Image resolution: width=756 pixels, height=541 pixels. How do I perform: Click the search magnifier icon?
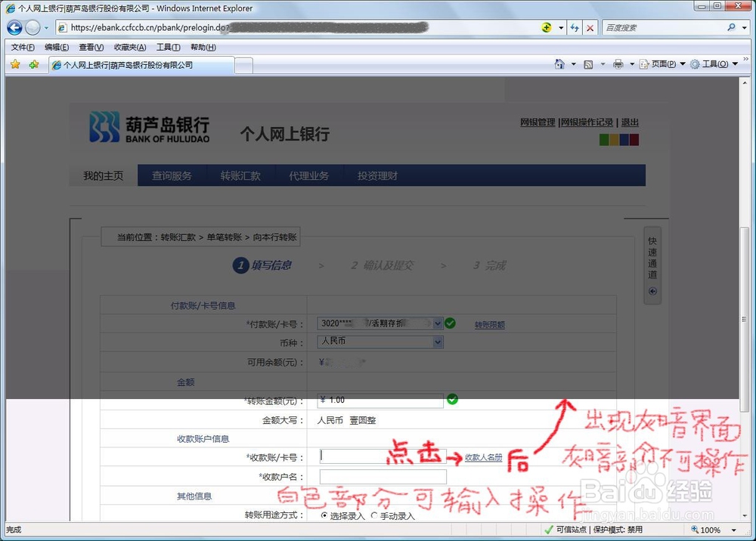[x=731, y=27]
